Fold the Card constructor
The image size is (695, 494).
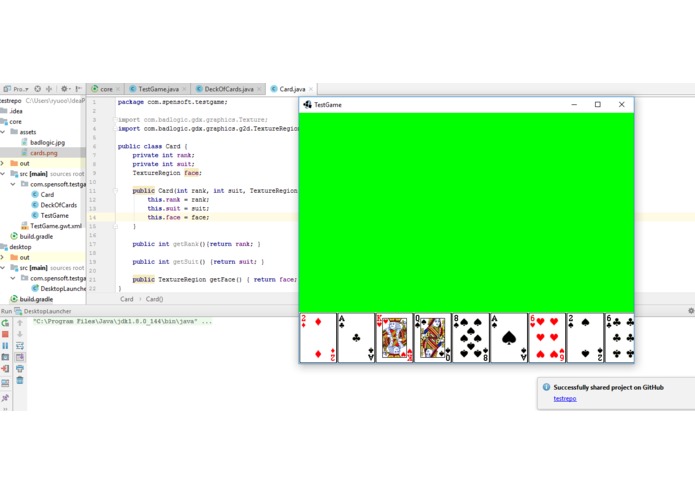(115, 191)
